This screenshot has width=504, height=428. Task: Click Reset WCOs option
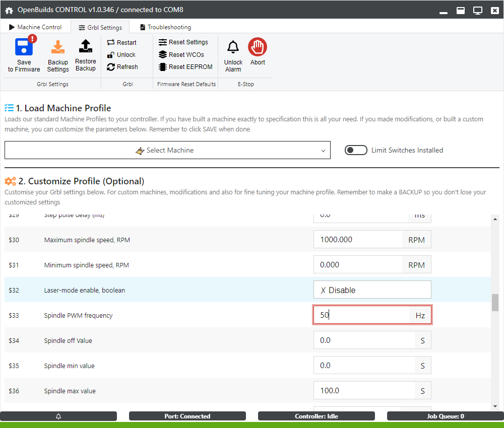pyautogui.click(x=181, y=54)
